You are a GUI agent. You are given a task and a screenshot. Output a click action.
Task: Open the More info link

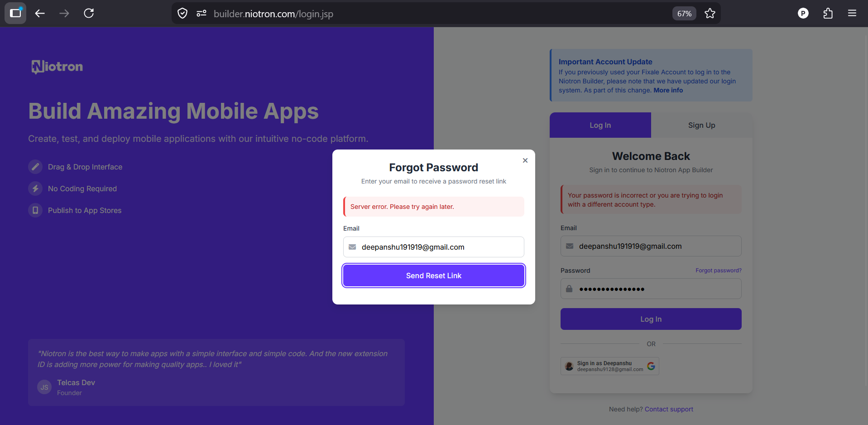coord(668,90)
